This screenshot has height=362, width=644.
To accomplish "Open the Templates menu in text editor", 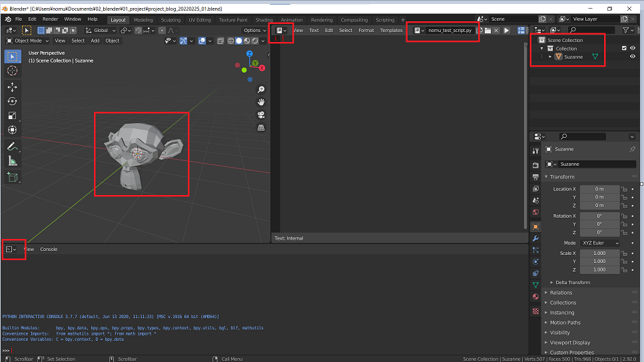I will [391, 31].
